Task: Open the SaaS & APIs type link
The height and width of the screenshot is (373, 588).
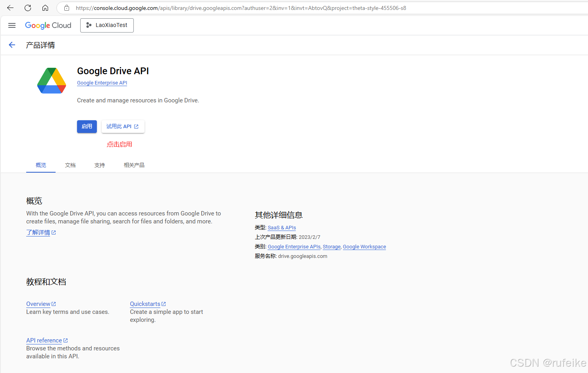Action: tap(282, 228)
